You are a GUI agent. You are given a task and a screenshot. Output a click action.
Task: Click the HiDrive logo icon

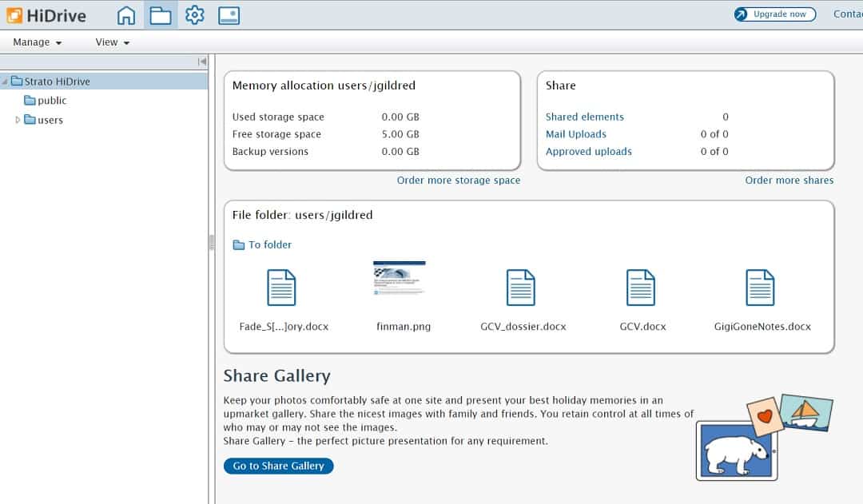pos(14,15)
